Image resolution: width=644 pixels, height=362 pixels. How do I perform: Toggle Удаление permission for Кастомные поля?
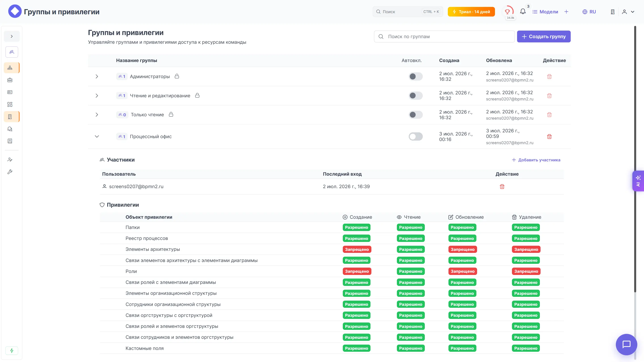point(526,348)
